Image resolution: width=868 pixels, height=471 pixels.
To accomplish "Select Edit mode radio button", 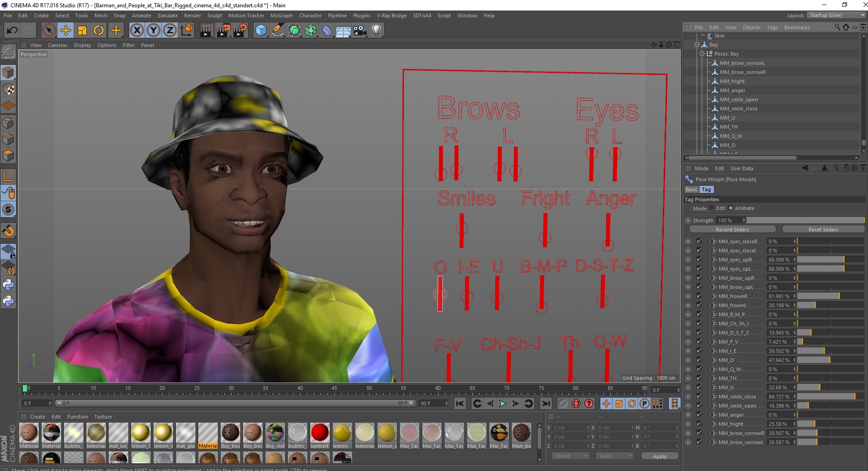I will click(712, 208).
